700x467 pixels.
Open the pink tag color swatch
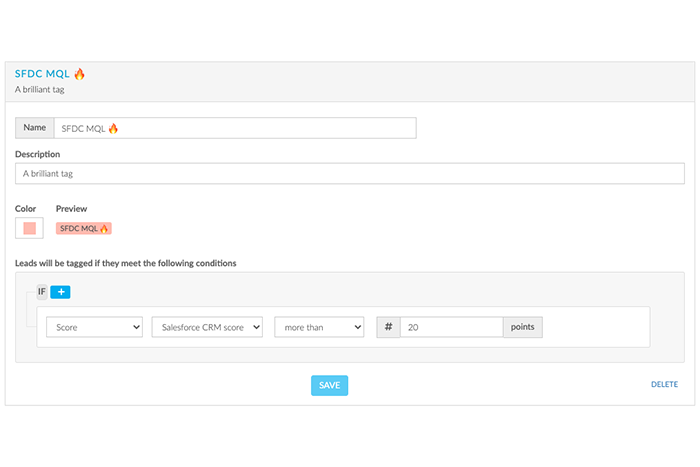click(29, 228)
